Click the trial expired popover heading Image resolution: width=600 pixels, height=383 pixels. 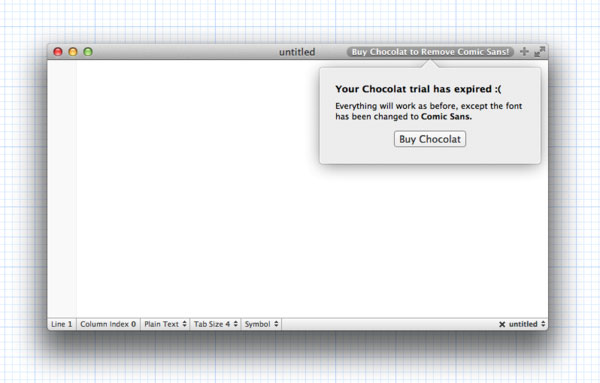point(418,89)
